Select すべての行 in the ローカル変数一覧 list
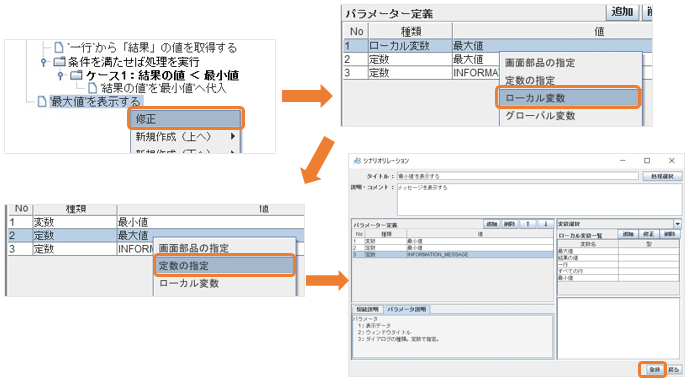687x380 pixels. (618, 271)
